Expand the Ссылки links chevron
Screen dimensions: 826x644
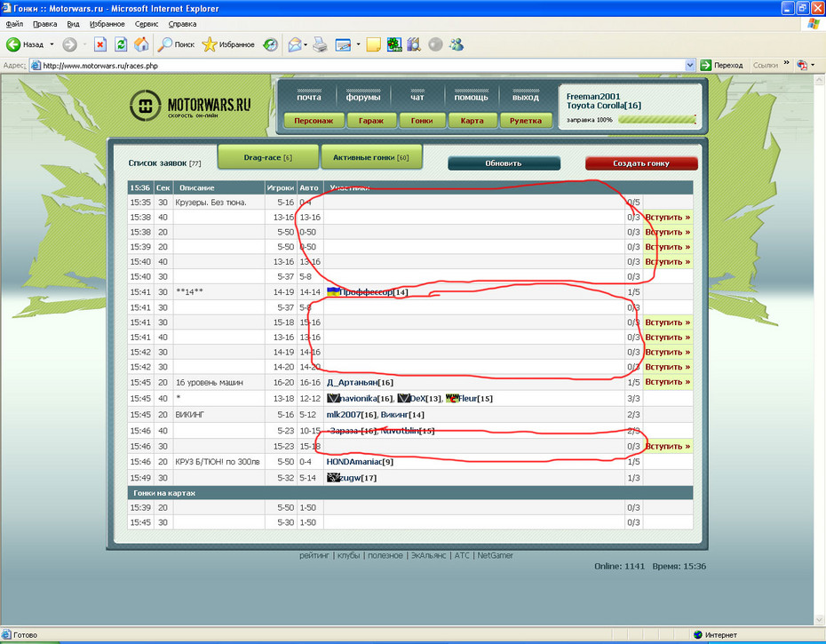point(787,63)
